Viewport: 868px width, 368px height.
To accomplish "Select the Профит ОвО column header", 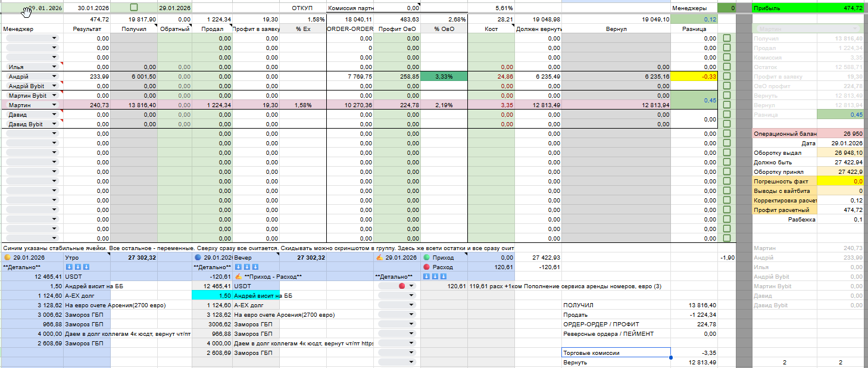I will tap(397, 29).
